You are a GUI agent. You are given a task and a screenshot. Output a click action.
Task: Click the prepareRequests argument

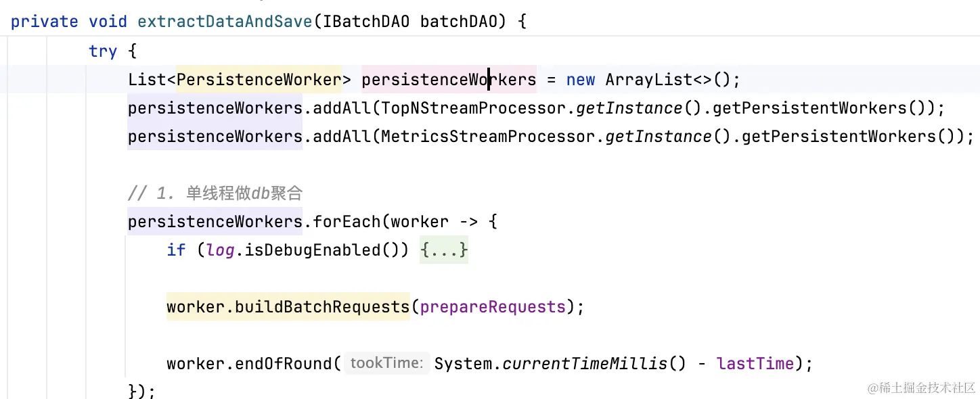click(493, 307)
